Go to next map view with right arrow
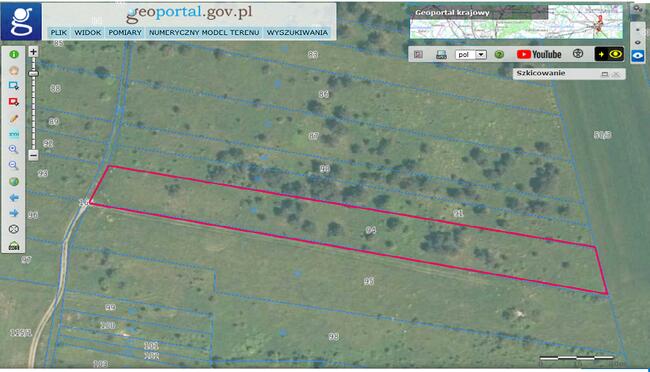Screen dimensions: 650x372 click(14, 213)
